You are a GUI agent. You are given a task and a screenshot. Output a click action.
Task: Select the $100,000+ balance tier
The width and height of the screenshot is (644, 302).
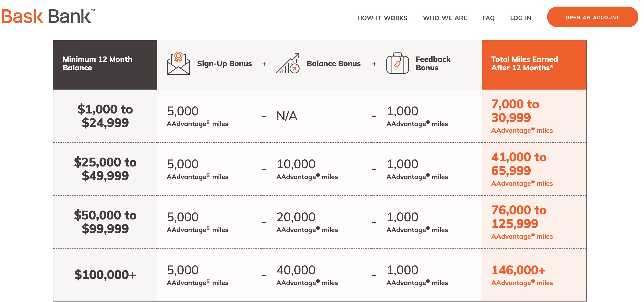(x=105, y=275)
